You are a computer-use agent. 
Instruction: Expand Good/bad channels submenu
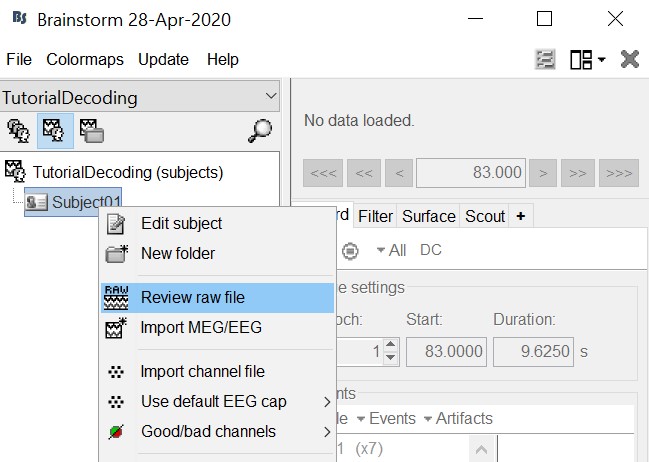click(208, 431)
